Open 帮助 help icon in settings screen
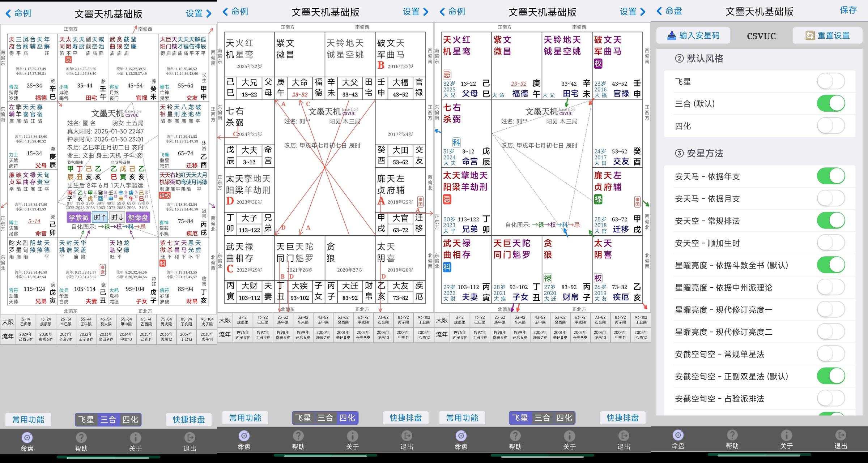Viewport: 868px width, 463px height. [x=732, y=435]
